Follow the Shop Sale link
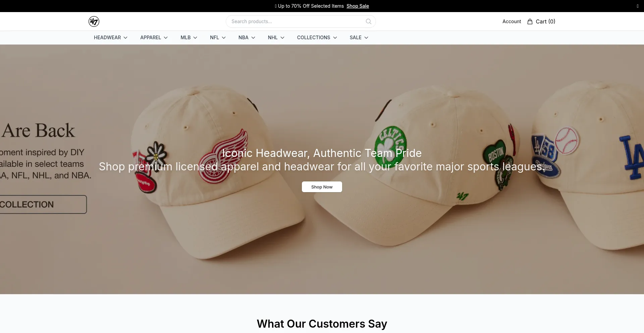The width and height of the screenshot is (644, 333). click(358, 6)
